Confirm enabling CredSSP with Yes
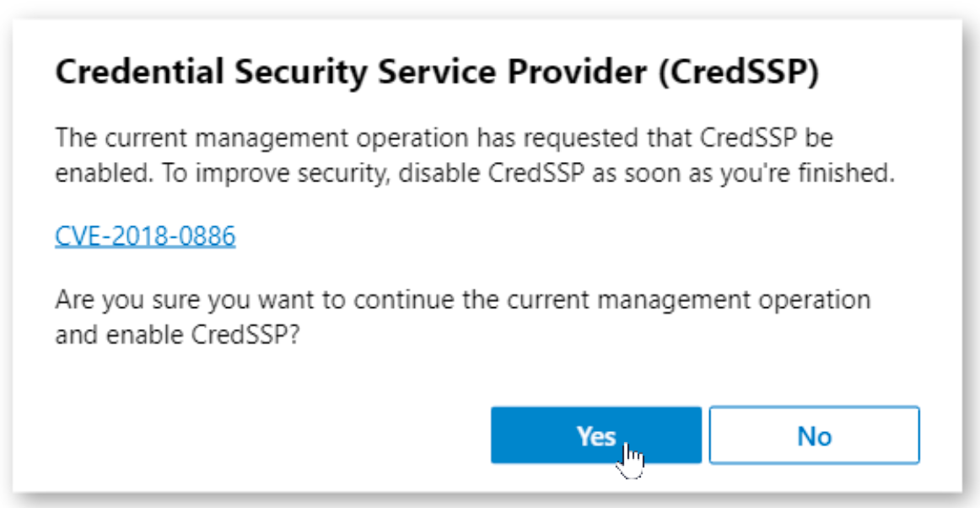980x508 pixels. click(596, 435)
